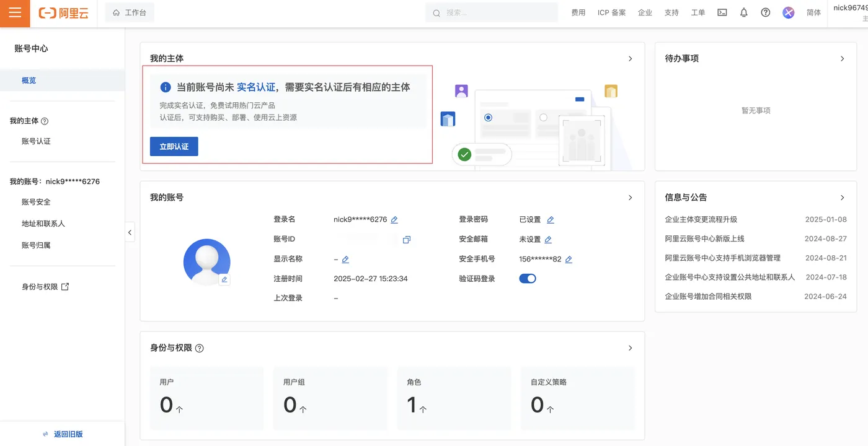This screenshot has width=868, height=446.
Task: Open the ICP 备案 menu
Action: pyautogui.click(x=611, y=12)
